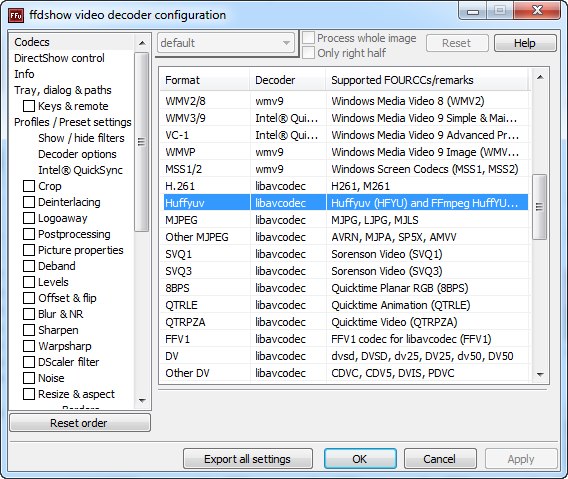
Task: Click libavcodec decoder for SVQ3
Action: pyautogui.click(x=281, y=271)
